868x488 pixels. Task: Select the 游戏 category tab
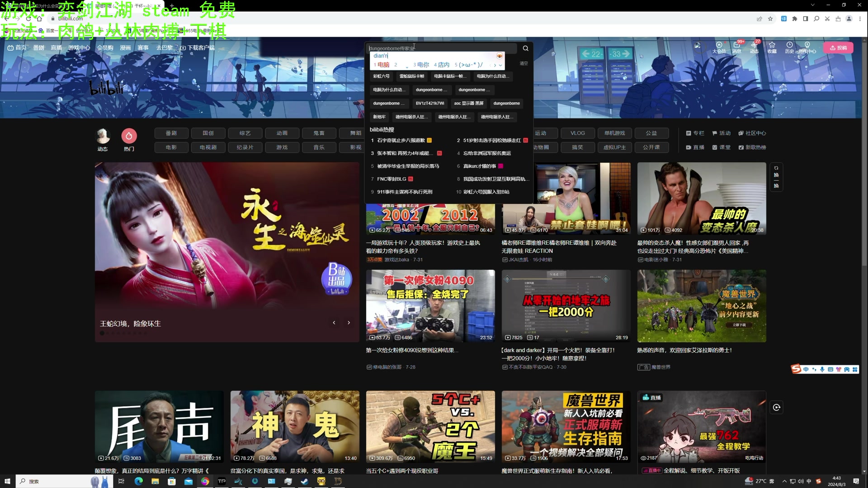click(282, 147)
